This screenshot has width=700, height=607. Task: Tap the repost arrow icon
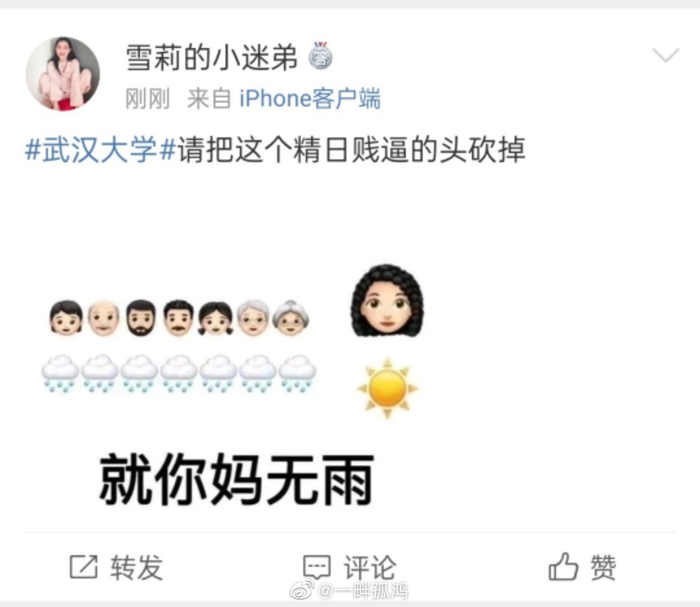point(84,567)
